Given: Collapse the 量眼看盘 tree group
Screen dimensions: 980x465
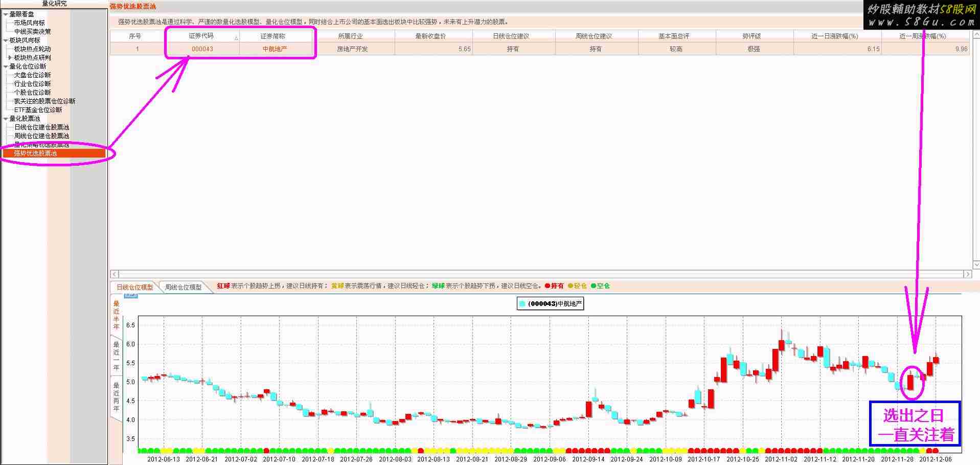Looking at the screenshot, I should pyautogui.click(x=6, y=14).
